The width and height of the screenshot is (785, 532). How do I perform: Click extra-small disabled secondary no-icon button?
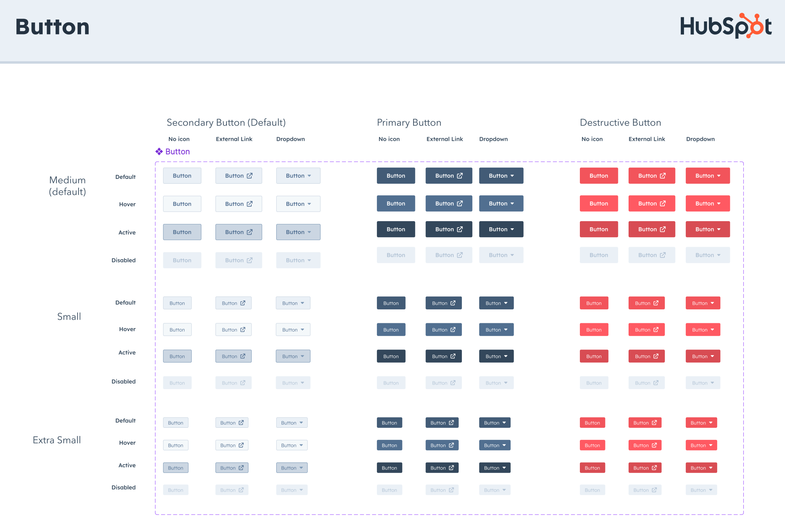click(x=176, y=490)
